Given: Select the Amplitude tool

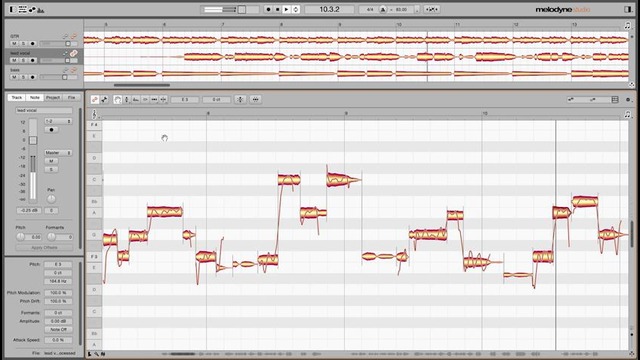Looking at the screenshot, I should pos(145,100).
